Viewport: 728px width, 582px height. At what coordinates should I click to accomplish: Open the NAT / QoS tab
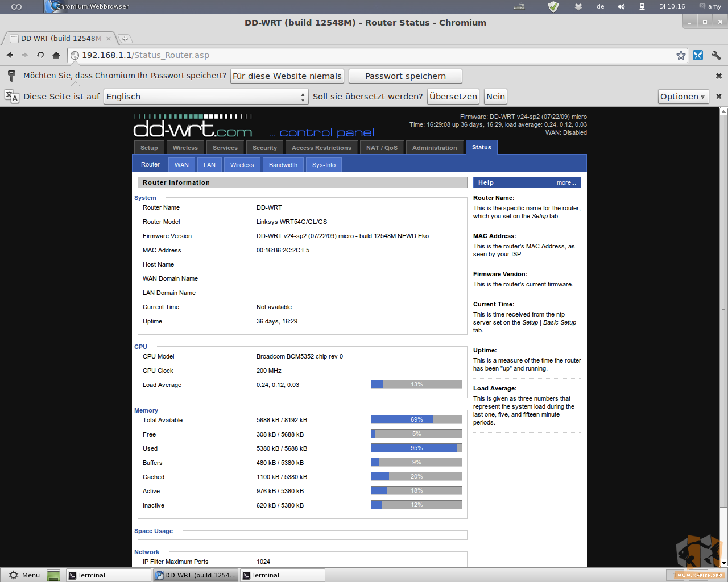pos(382,148)
